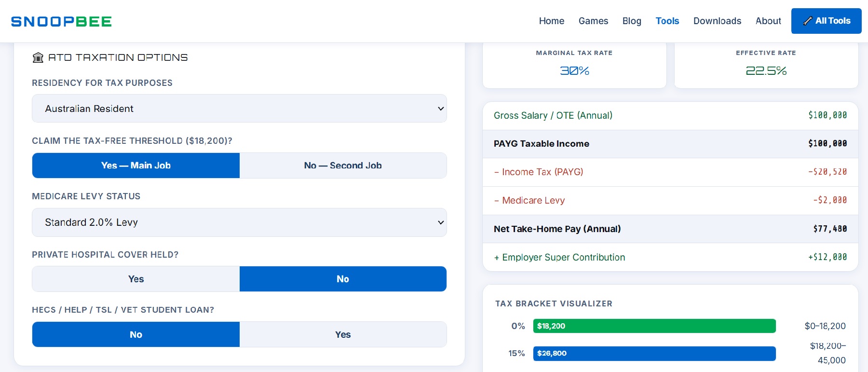868x372 pixels.
Task: Click the Gross Salary / OTE (Annual) row
Action: point(670,115)
